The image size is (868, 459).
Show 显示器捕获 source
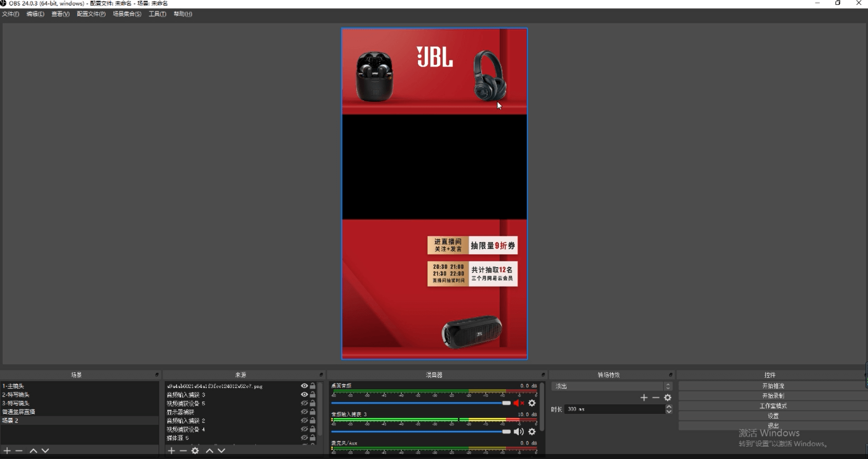click(304, 412)
